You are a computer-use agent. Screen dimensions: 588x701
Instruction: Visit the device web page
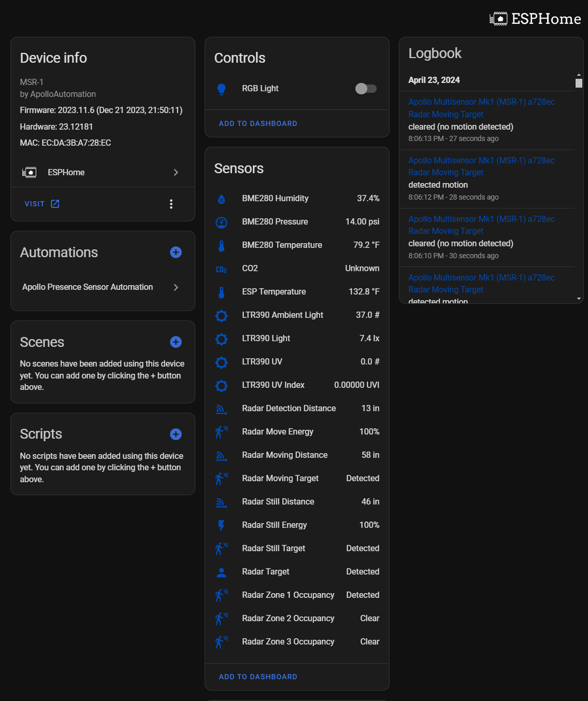34,204
